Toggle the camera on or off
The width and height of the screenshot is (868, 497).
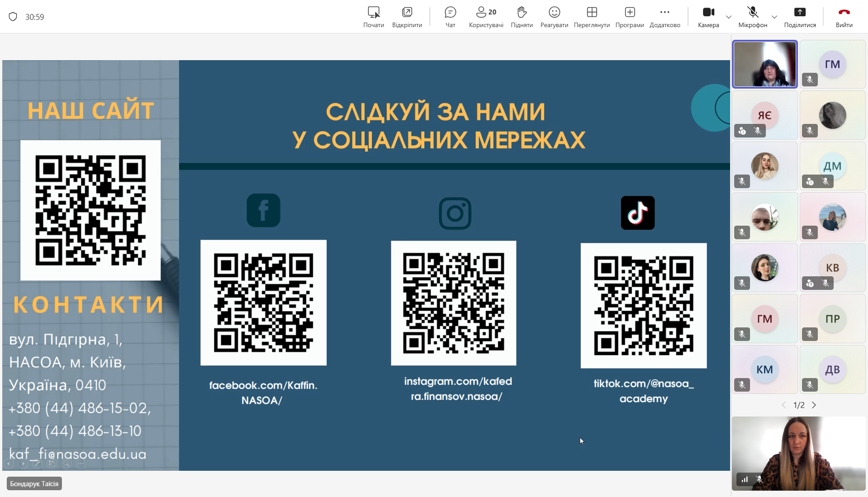(708, 17)
